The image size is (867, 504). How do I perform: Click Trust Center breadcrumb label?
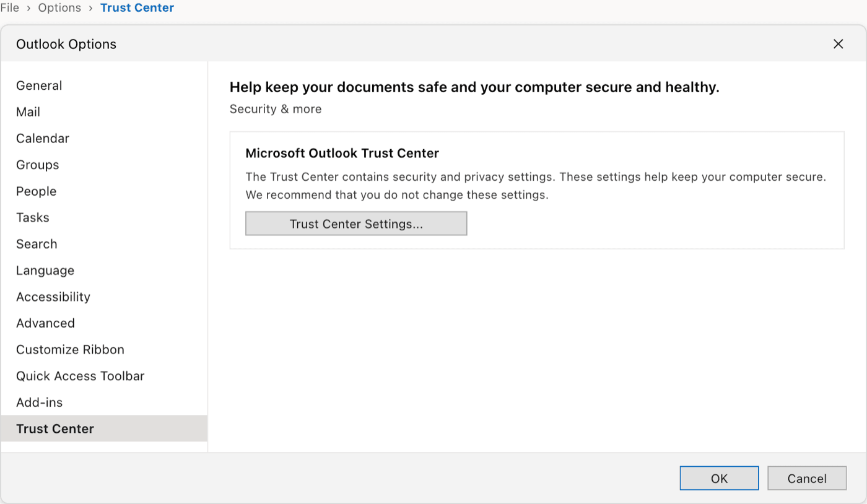pos(137,8)
